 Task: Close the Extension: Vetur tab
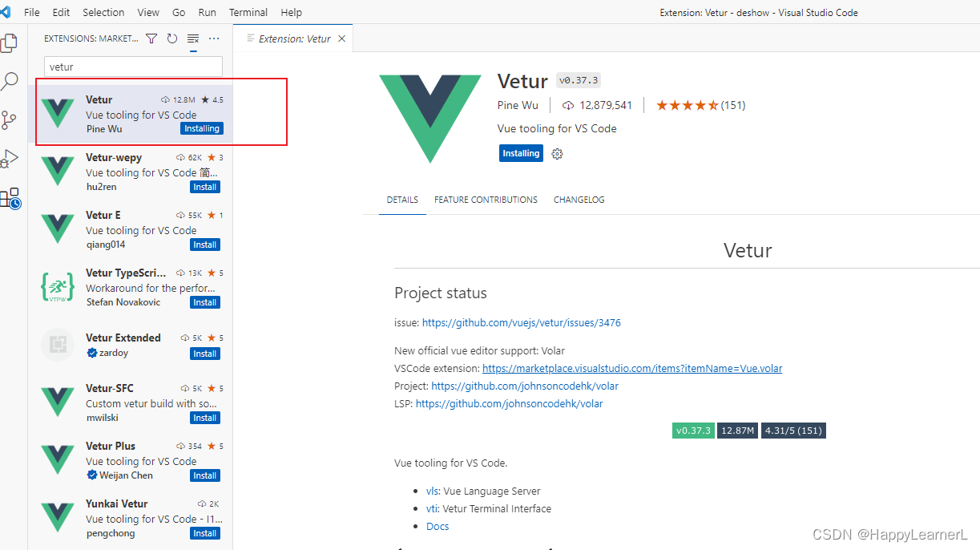tap(342, 38)
